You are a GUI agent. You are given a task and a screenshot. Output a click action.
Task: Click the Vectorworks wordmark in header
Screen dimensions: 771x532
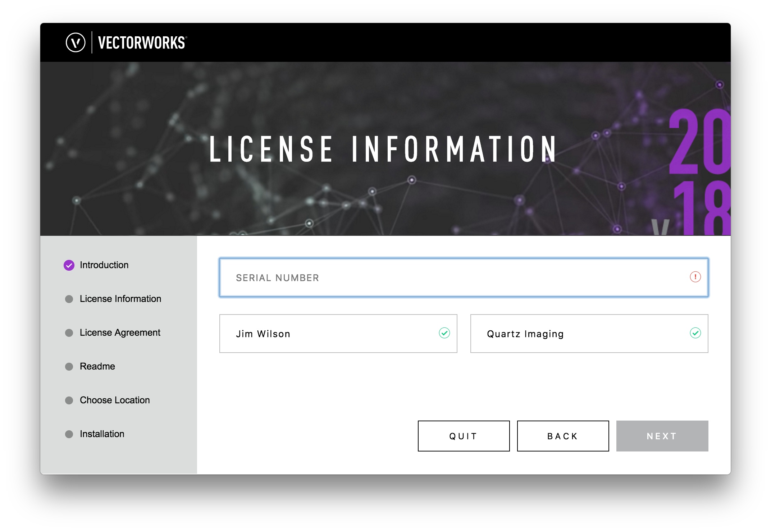click(x=142, y=43)
